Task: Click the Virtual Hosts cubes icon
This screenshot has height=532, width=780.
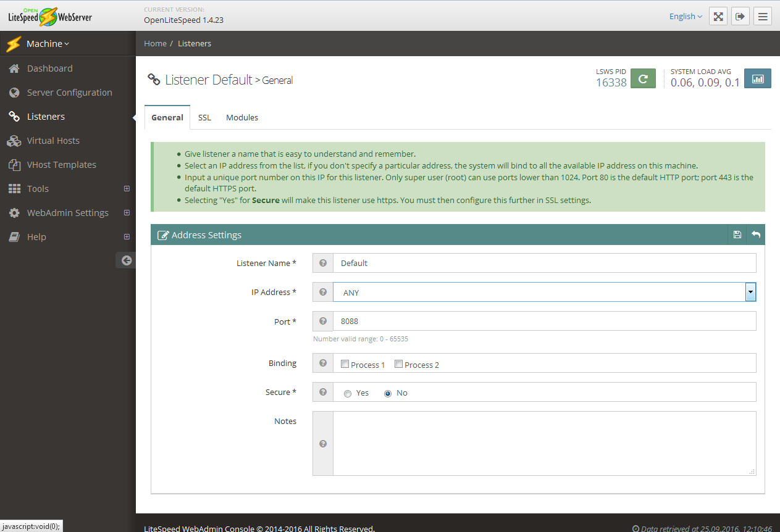Action: (14, 141)
